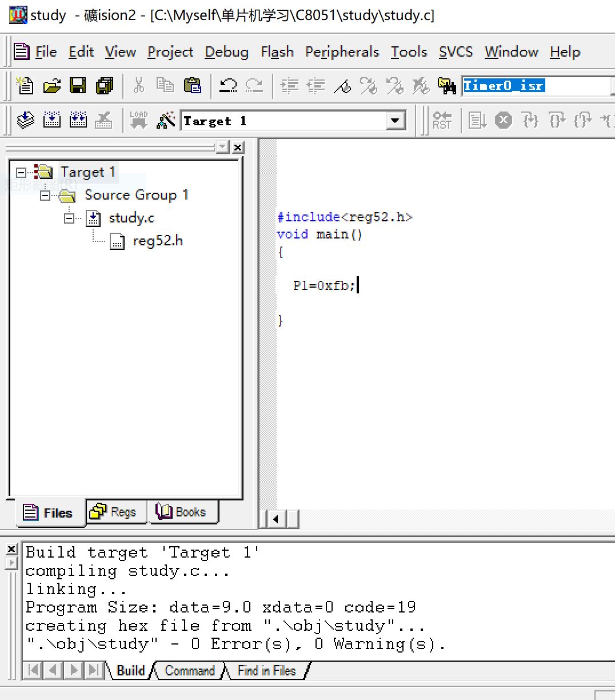Click the document icon left of File menu

point(22,52)
